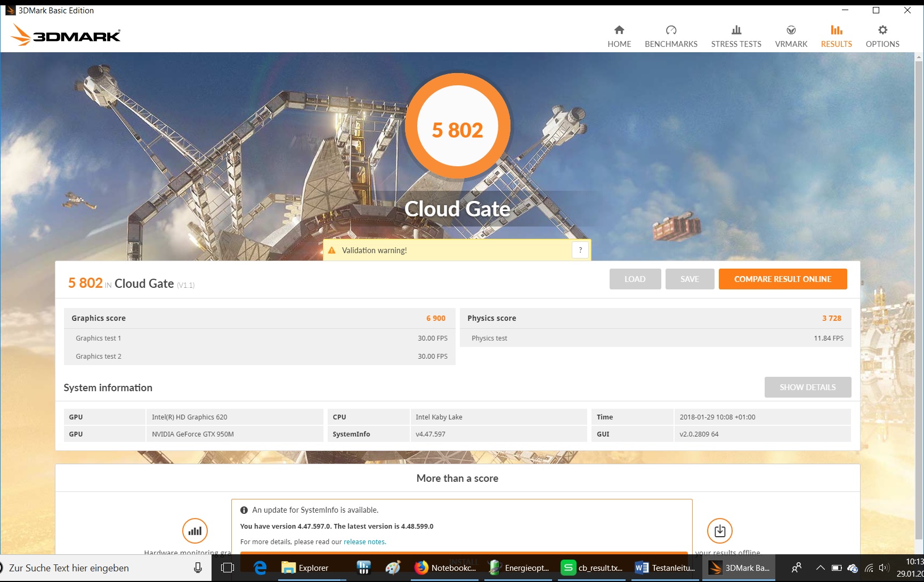Show hidden system tray icons
The width and height of the screenshot is (924, 582).
coord(821,568)
